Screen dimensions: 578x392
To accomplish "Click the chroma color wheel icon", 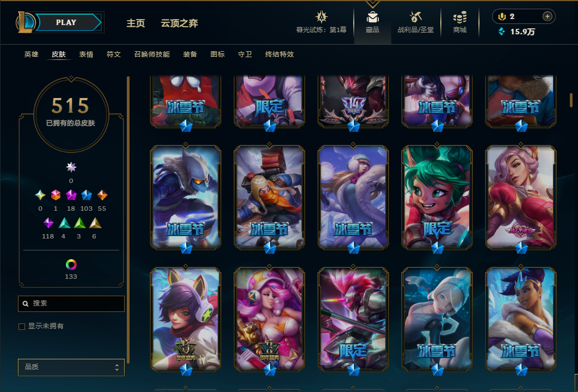I will pos(71,265).
